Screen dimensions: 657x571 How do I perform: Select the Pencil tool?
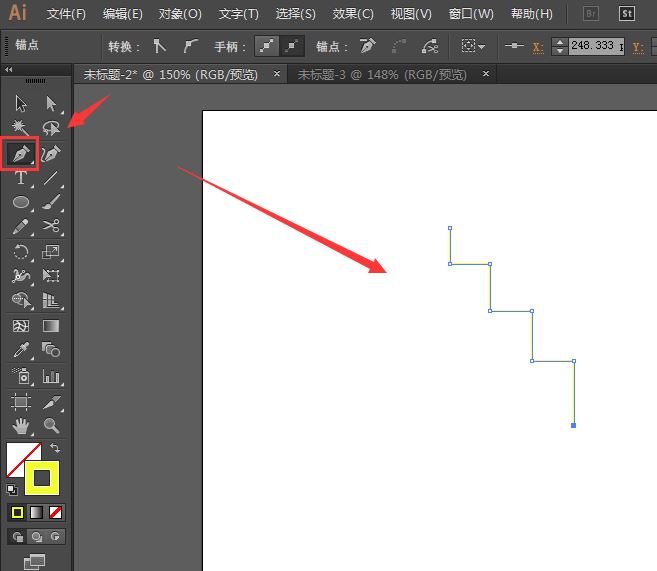point(21,226)
